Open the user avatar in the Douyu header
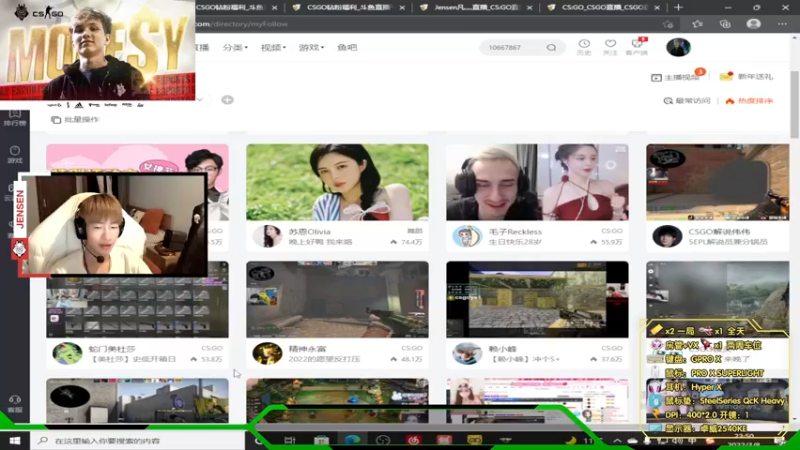 (x=678, y=47)
